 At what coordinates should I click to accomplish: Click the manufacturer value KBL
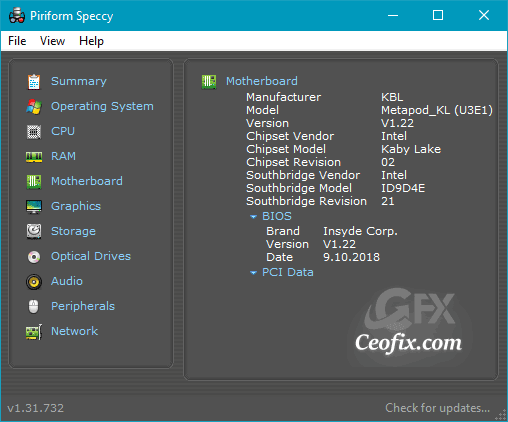(x=392, y=97)
